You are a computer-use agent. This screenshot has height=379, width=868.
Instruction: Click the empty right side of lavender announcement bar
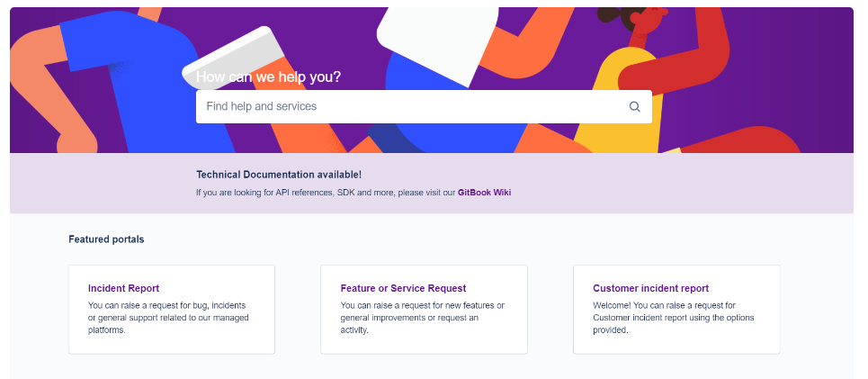[x=720, y=184]
